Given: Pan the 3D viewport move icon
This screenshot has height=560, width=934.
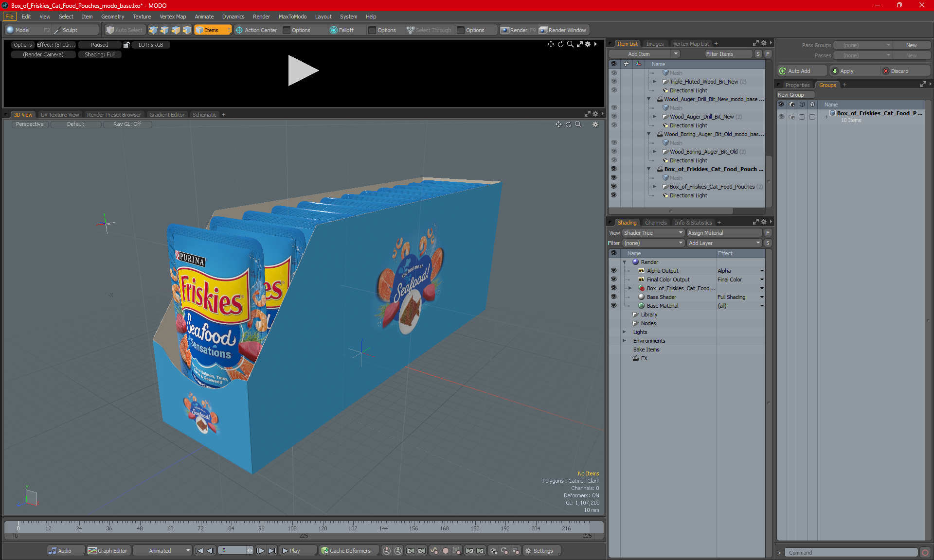Looking at the screenshot, I should (x=558, y=124).
